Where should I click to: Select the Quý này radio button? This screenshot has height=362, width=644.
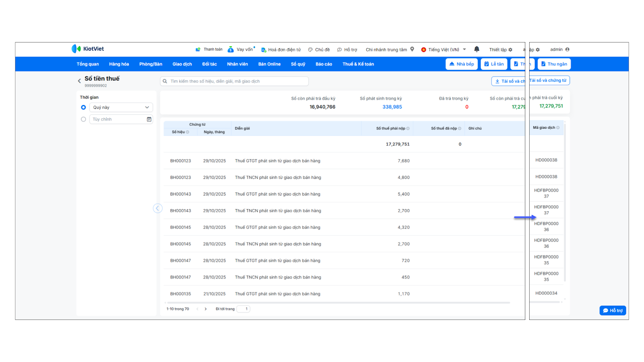(83, 107)
